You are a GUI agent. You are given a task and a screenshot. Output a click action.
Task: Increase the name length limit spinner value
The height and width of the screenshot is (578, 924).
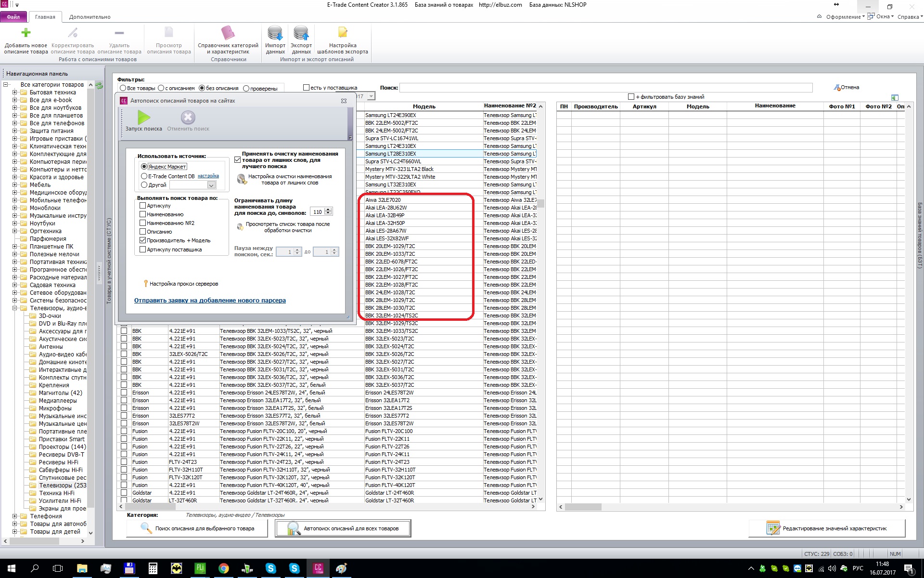click(328, 210)
